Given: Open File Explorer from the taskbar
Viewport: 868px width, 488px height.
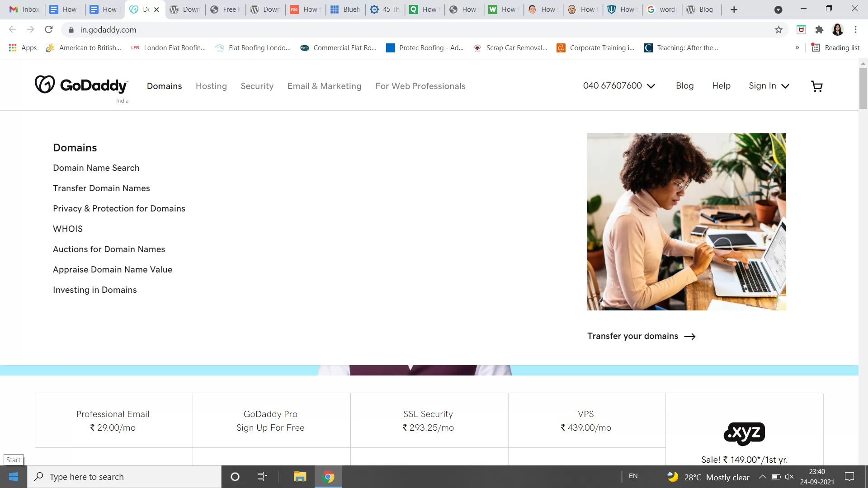Looking at the screenshot, I should (300, 477).
